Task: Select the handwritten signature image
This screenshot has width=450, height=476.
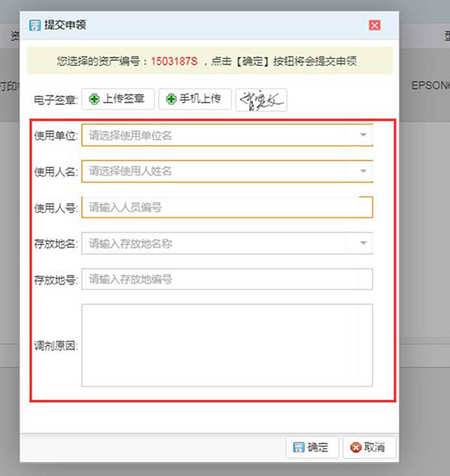Action: click(261, 99)
